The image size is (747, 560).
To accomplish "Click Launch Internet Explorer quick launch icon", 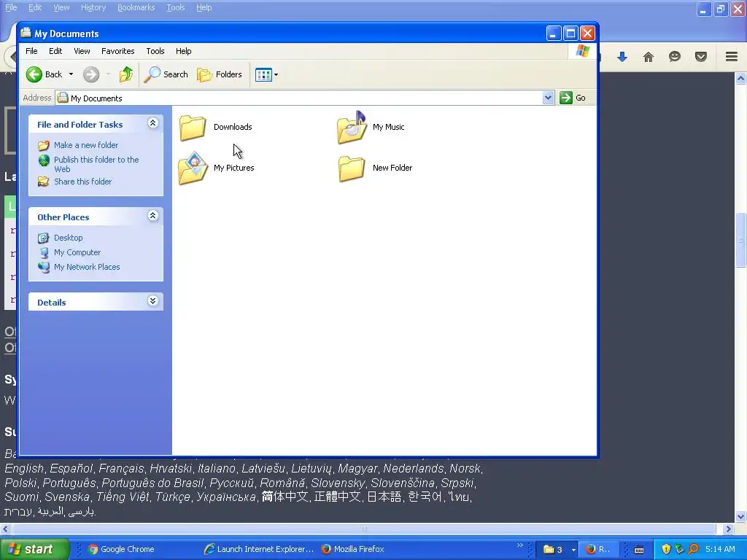I will tap(259, 549).
